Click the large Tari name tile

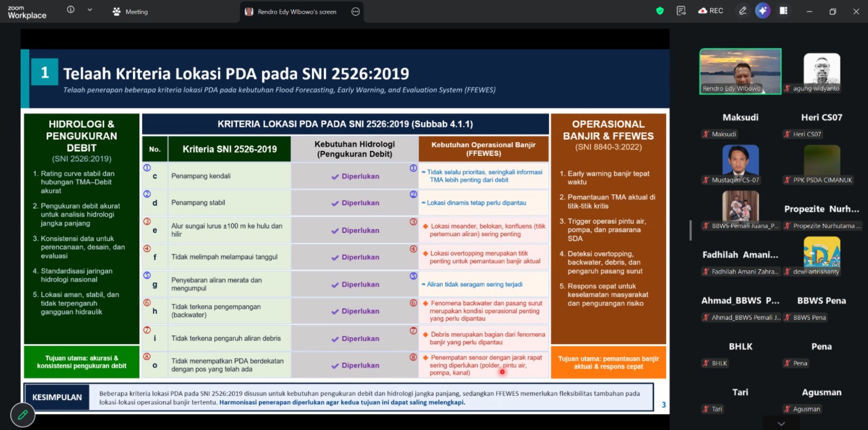pyautogui.click(x=741, y=392)
